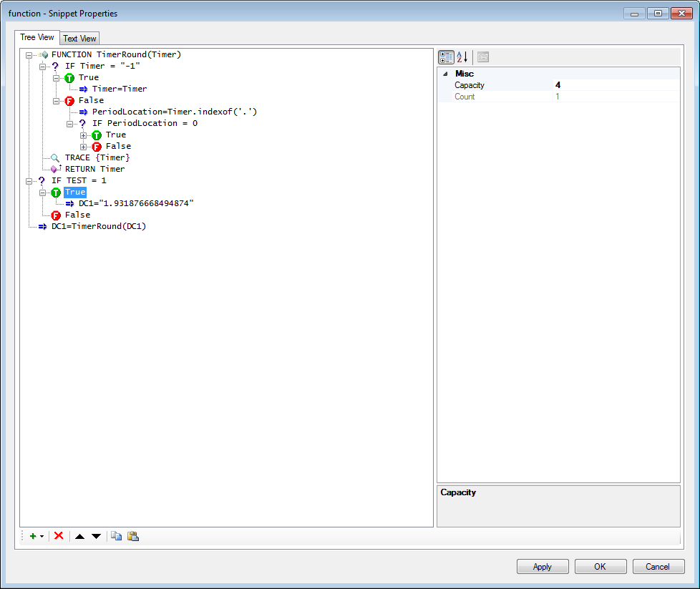Click the Capacity value field

pos(616,85)
